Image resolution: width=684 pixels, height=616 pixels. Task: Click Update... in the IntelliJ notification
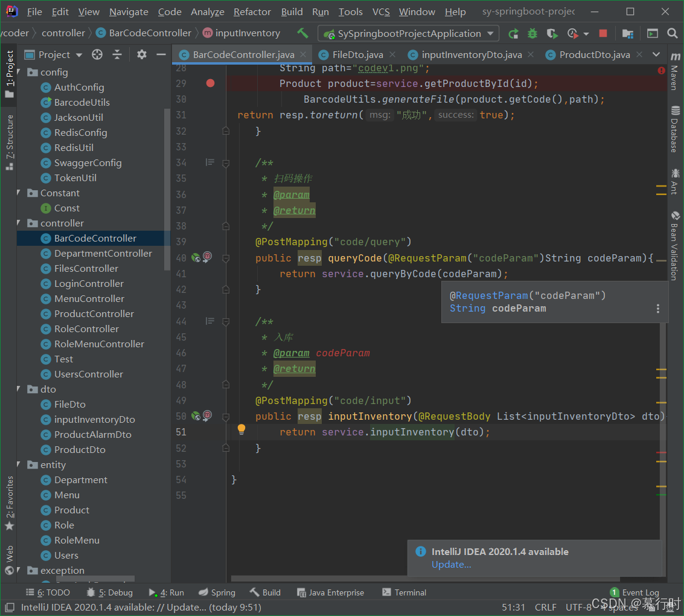pyautogui.click(x=451, y=564)
